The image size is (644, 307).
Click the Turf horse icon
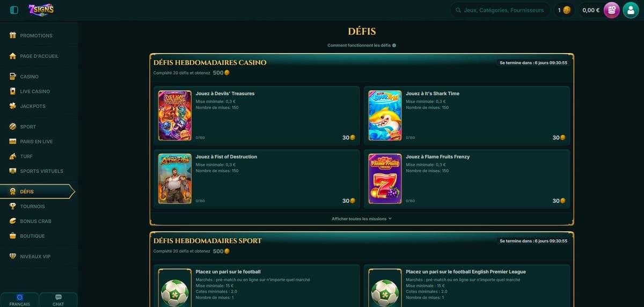13,156
